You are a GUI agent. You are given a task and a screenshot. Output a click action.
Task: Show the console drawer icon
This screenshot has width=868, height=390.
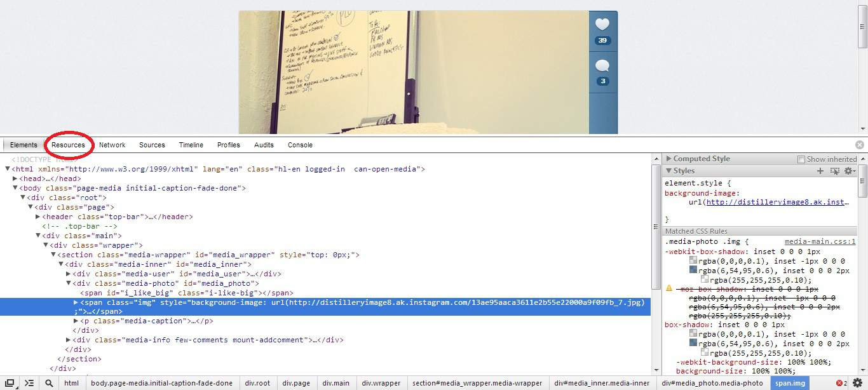point(29,383)
